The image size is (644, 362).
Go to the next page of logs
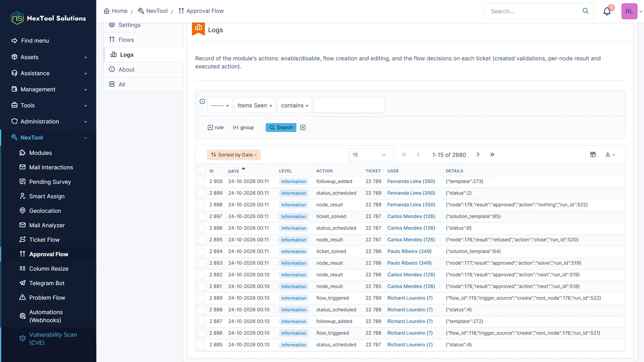pyautogui.click(x=478, y=154)
